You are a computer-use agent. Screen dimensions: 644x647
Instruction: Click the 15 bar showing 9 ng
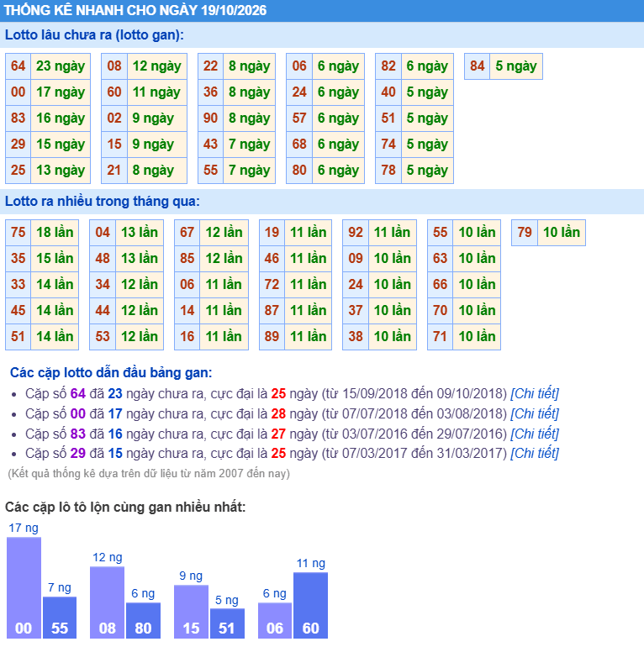(191, 612)
